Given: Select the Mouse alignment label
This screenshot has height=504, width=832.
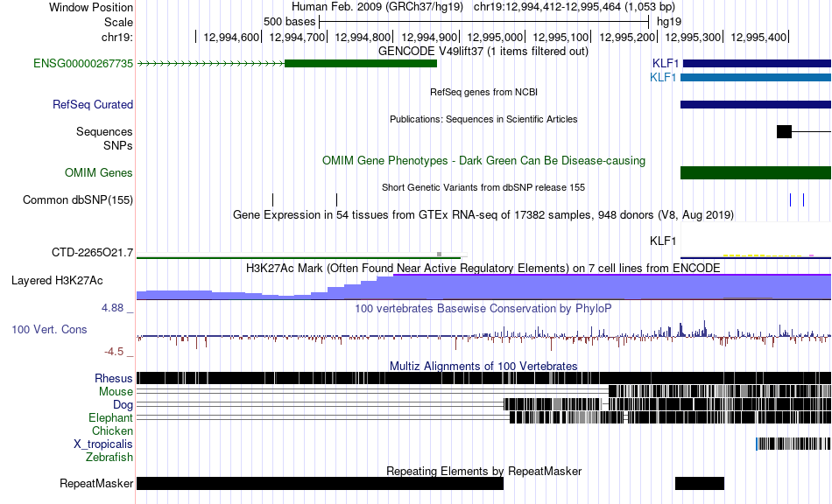Looking at the screenshot, I should point(116,392).
